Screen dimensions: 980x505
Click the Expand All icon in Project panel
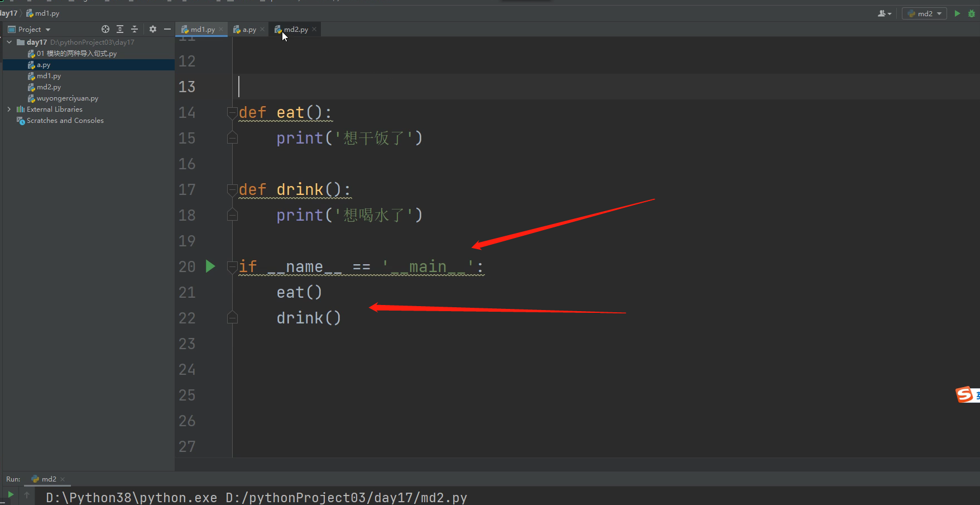coord(120,29)
